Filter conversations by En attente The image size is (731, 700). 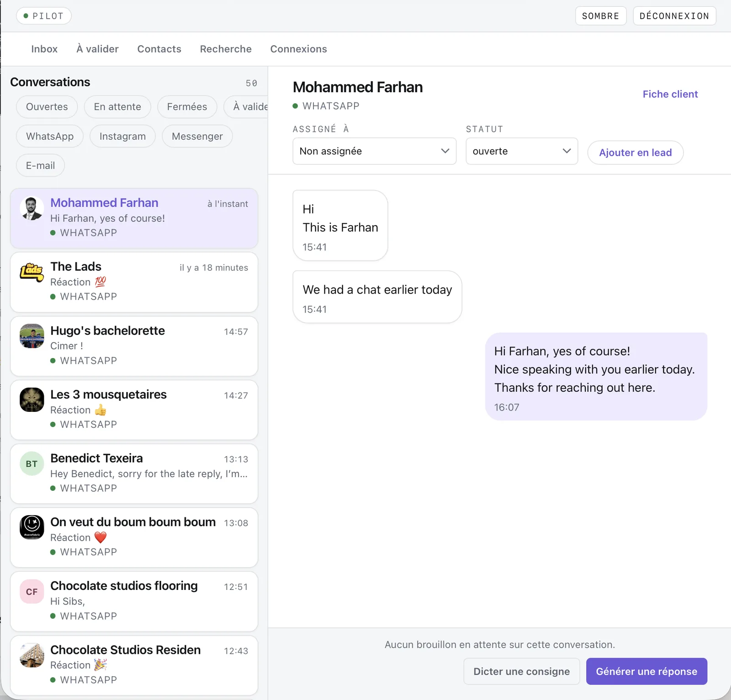tap(117, 107)
